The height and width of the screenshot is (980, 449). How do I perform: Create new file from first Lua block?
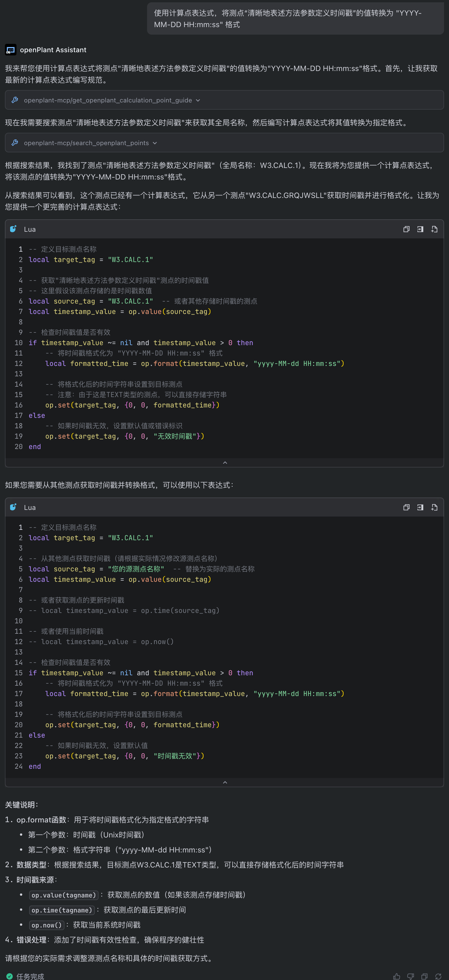434,229
